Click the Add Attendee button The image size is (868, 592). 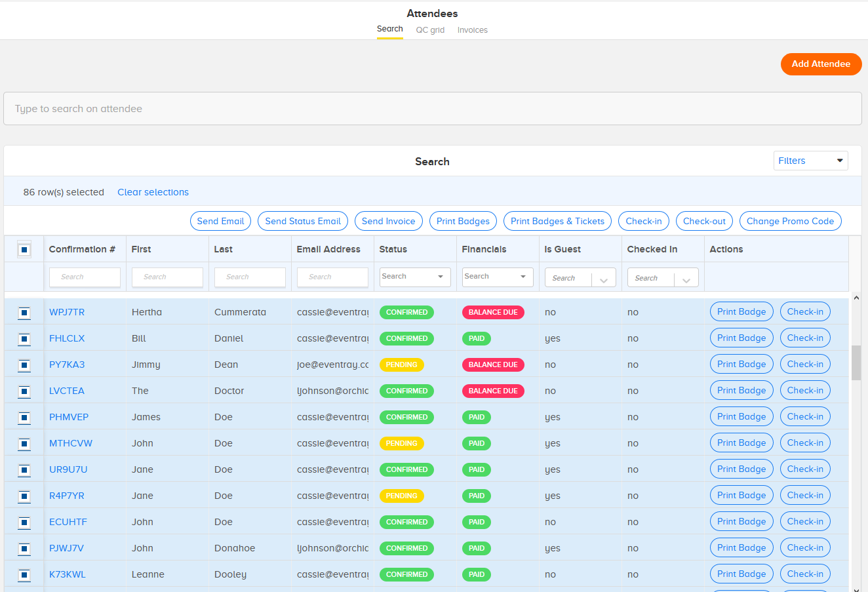(821, 64)
